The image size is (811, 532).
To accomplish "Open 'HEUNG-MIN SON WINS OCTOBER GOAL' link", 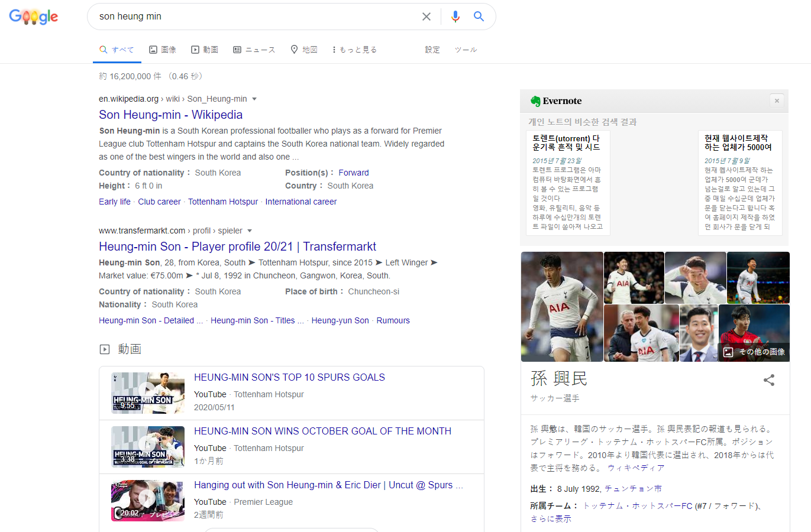I will coord(322,431).
